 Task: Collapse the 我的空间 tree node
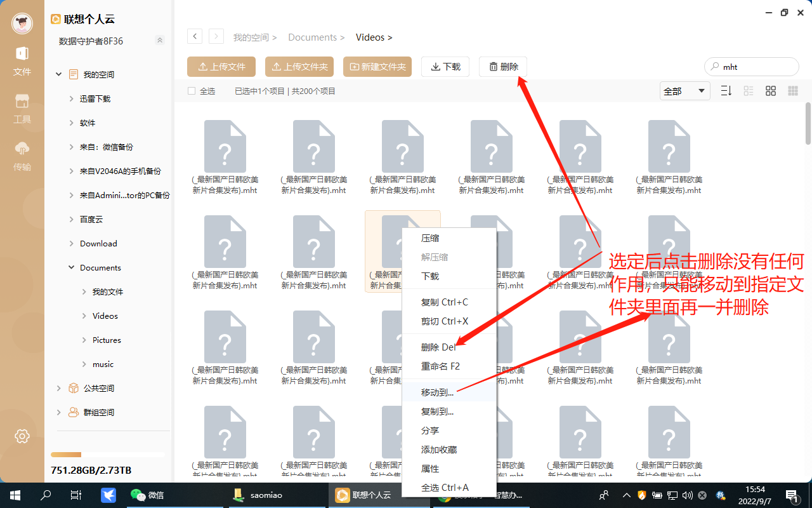tap(59, 74)
